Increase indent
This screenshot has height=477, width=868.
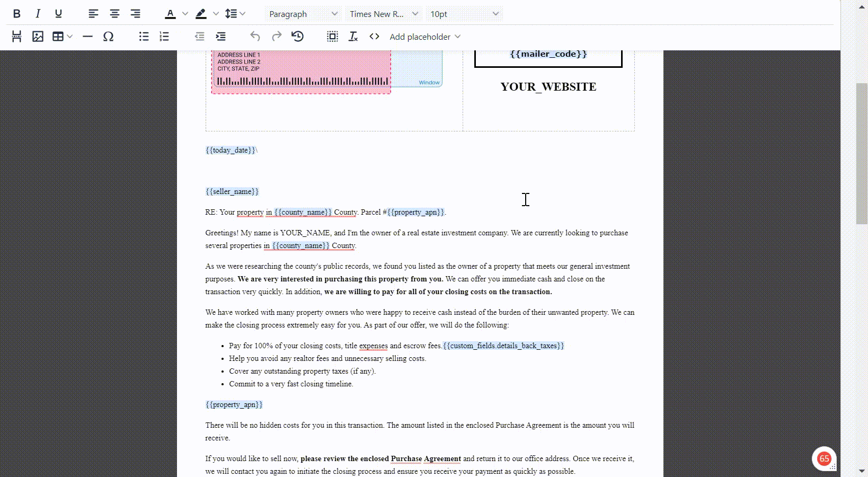coord(220,37)
